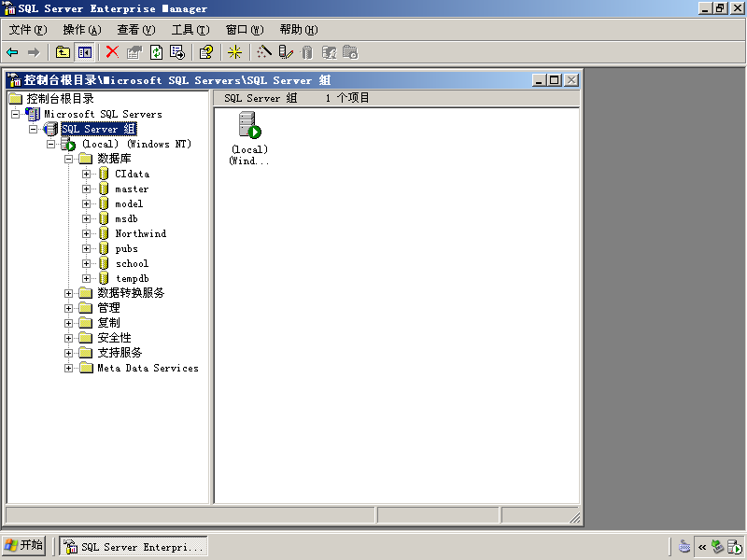Click the Back arrow toolbar button
Screen dimensions: 747x560
tap(12, 52)
